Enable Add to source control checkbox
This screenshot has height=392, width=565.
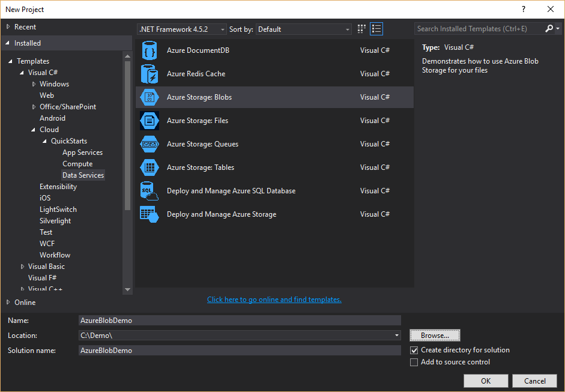(414, 362)
